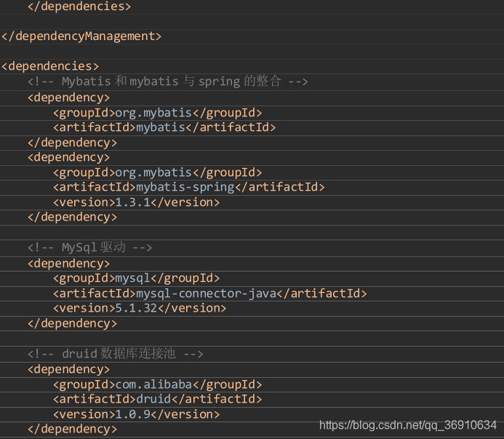
Task: Click </dependency> directly below version 5.1.32
Action: pyautogui.click(x=72, y=323)
